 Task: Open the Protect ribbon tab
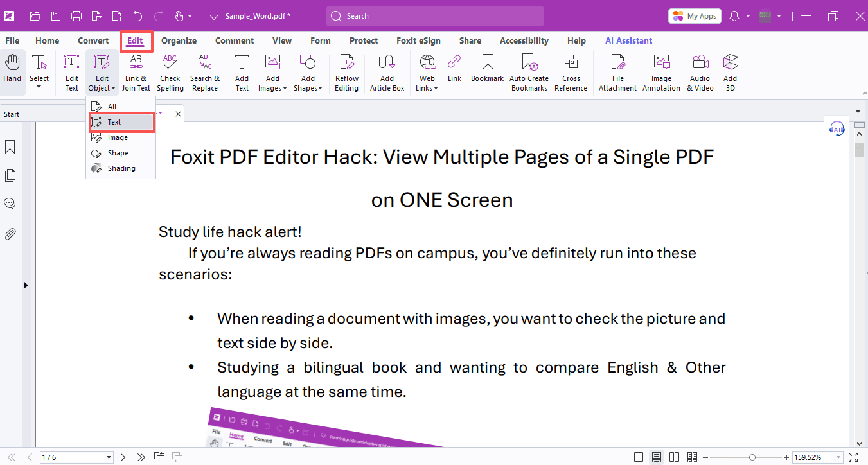[364, 40]
